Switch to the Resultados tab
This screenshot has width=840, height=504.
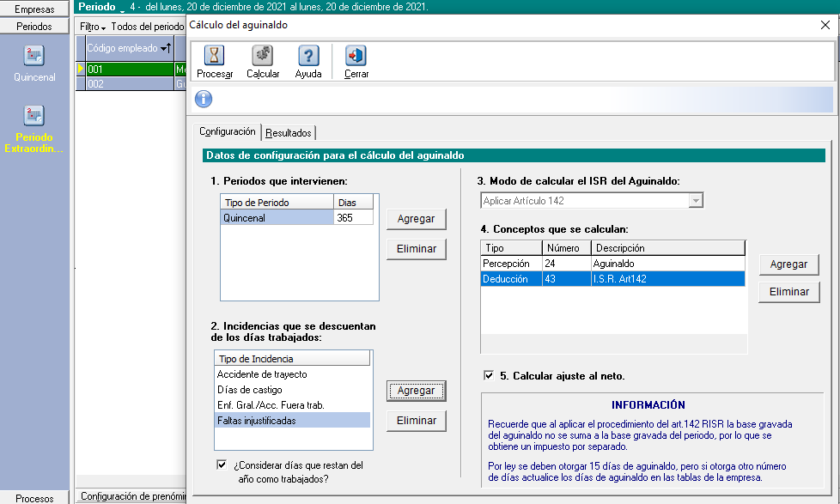pyautogui.click(x=289, y=133)
